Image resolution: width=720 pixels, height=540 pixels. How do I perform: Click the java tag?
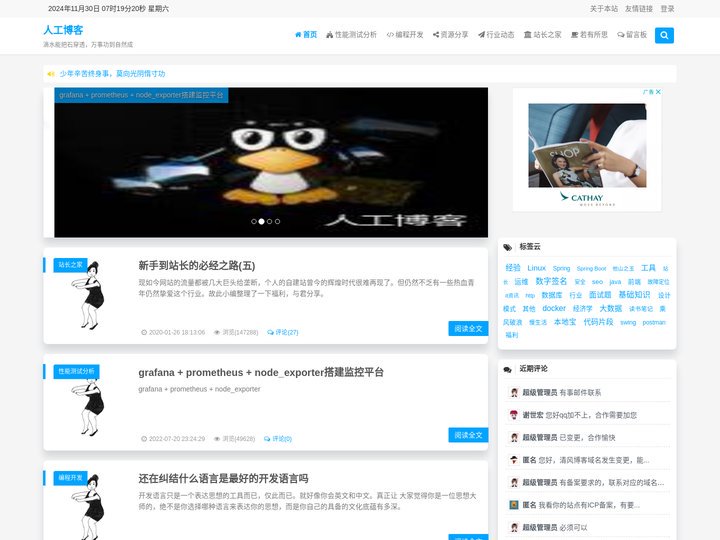click(x=615, y=282)
